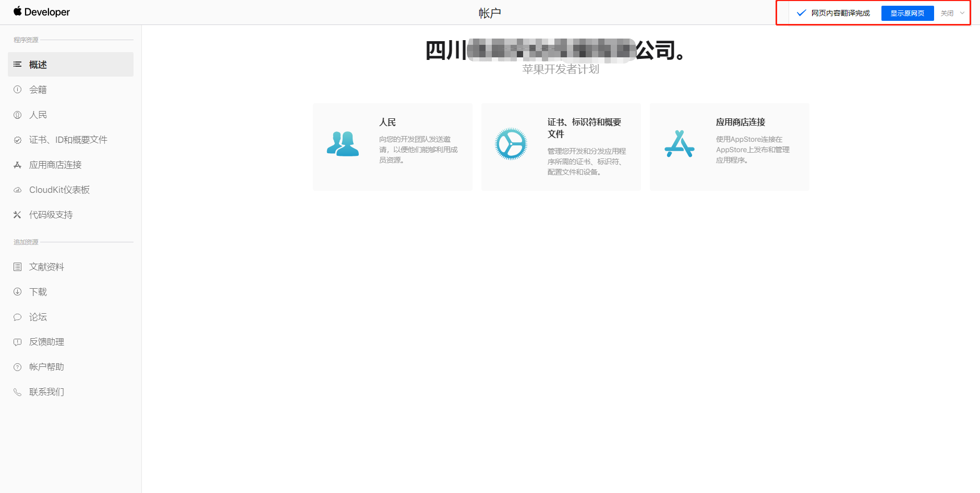Click 关闭 on the translation bar
This screenshot has height=493, width=980.
[x=947, y=13]
